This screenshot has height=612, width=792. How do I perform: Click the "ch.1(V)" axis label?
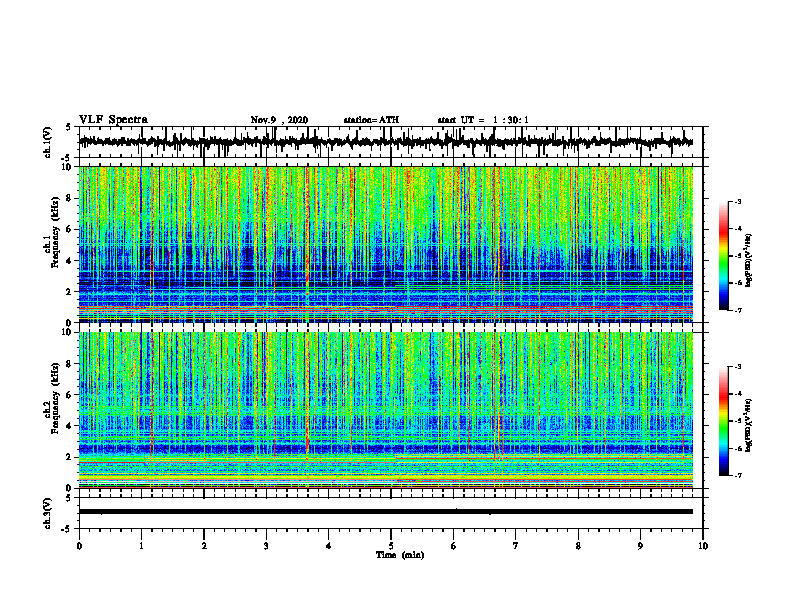tap(47, 142)
